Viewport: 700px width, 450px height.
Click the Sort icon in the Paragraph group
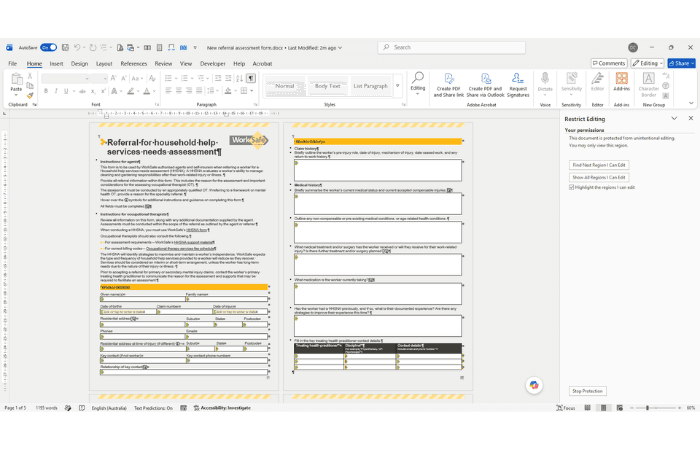[x=239, y=78]
